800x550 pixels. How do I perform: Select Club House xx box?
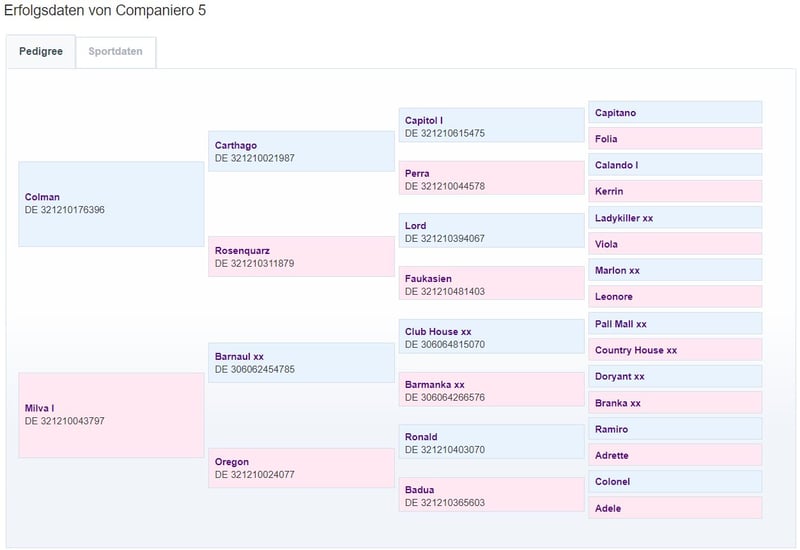[x=491, y=337]
